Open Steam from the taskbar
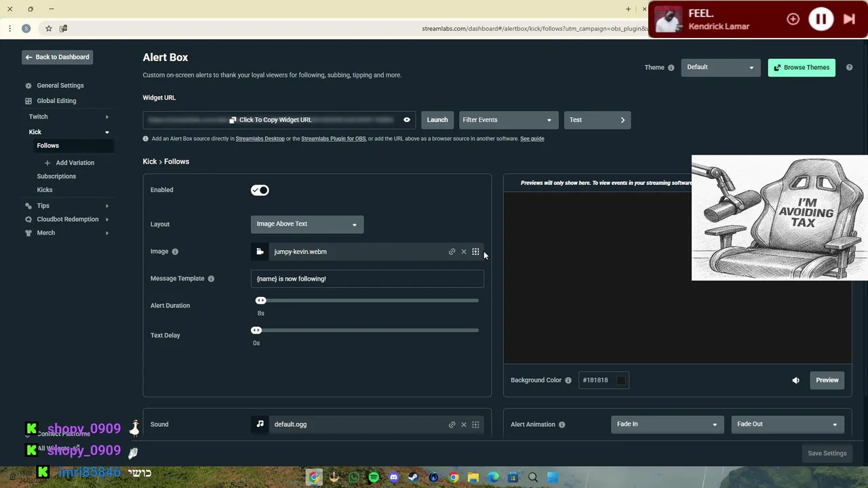Screen dimensions: 868x488 pyautogui.click(x=414, y=477)
